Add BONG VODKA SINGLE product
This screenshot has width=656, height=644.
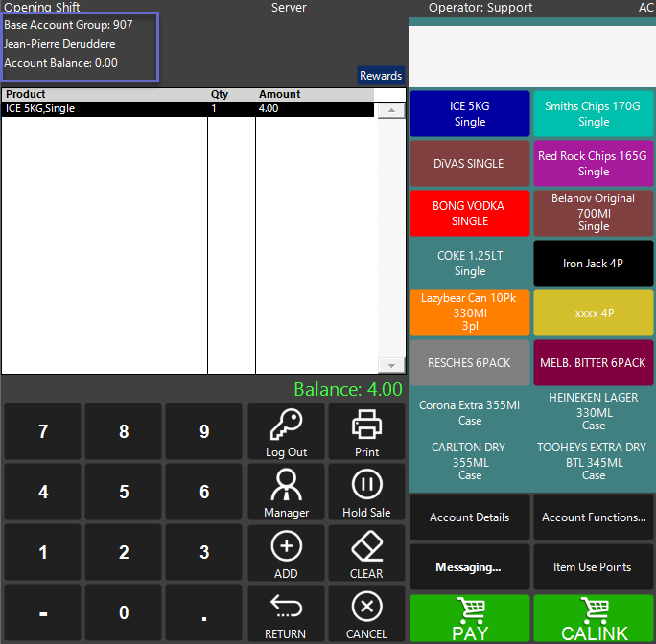pyautogui.click(x=470, y=214)
